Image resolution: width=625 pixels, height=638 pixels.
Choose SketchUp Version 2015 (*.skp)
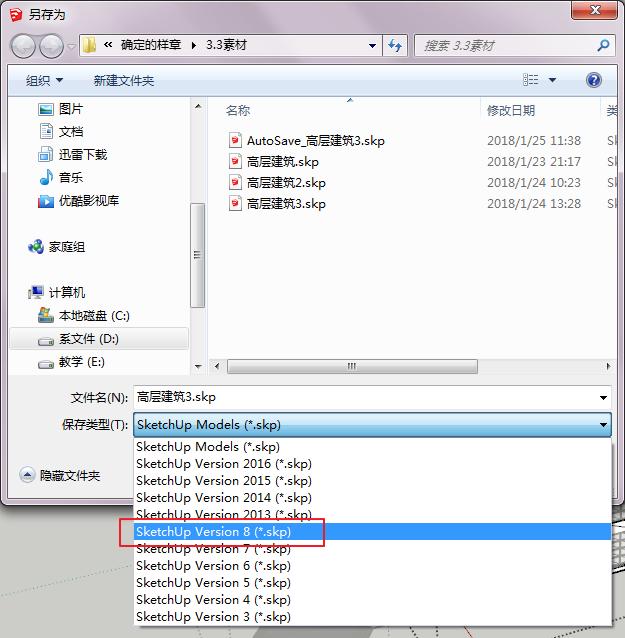click(372, 481)
